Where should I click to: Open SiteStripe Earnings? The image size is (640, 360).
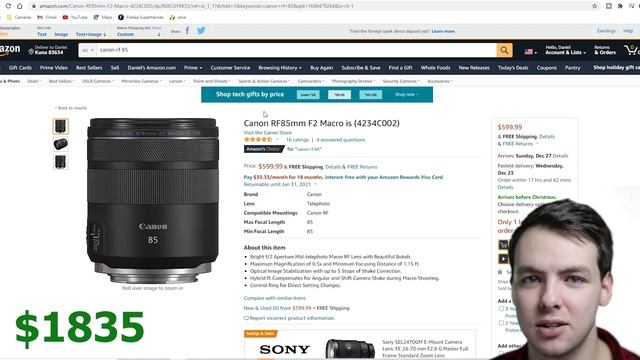[606, 31]
